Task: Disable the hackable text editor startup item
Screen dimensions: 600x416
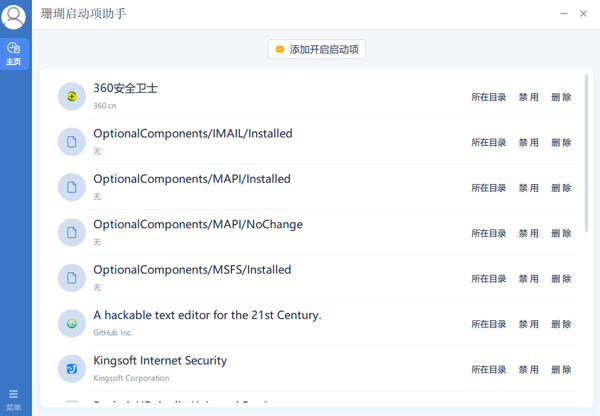Action: [528, 325]
